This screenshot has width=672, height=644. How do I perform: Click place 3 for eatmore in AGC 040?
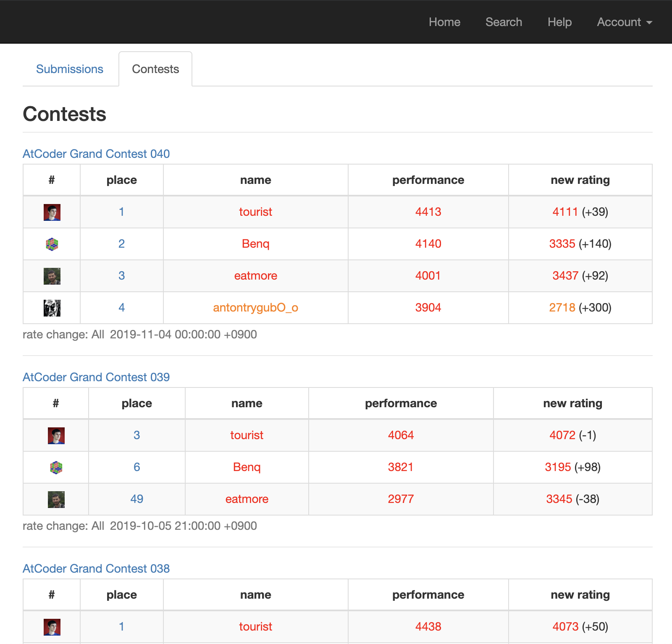[x=121, y=275]
